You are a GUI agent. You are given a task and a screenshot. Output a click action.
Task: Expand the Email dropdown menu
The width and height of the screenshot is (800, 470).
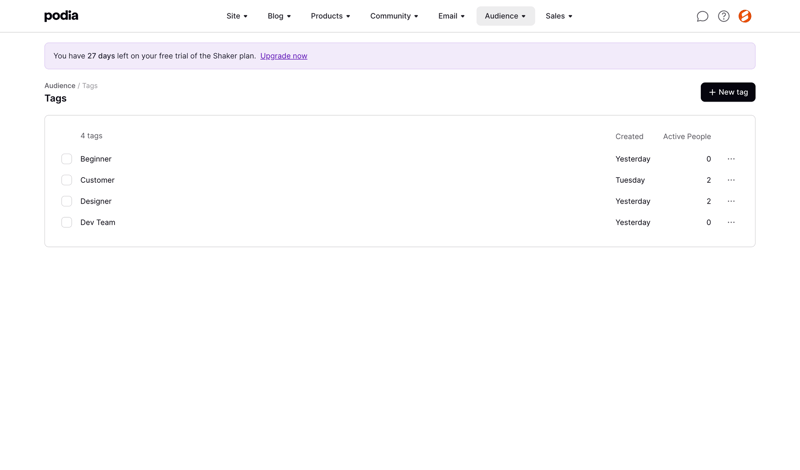[x=451, y=16]
